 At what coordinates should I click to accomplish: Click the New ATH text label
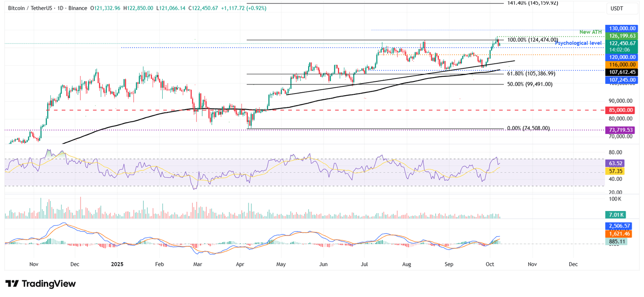pyautogui.click(x=590, y=31)
